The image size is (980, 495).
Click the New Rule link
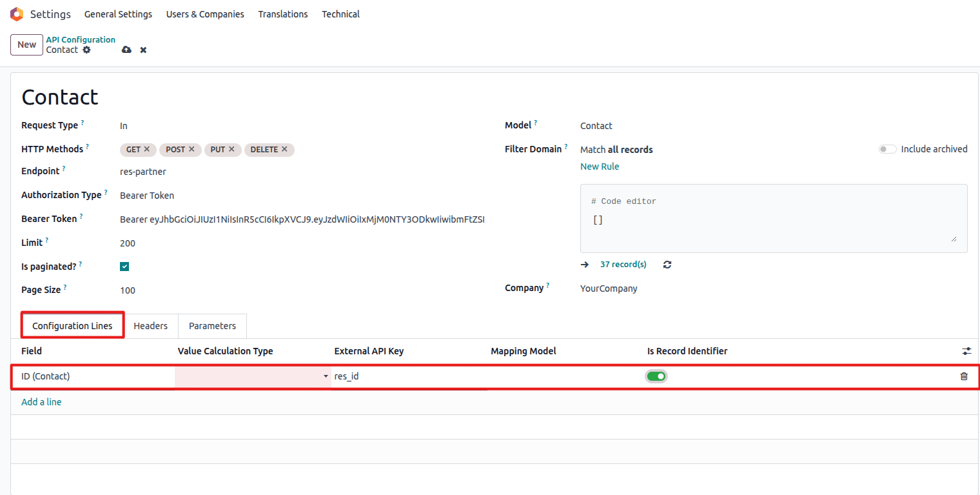click(600, 167)
